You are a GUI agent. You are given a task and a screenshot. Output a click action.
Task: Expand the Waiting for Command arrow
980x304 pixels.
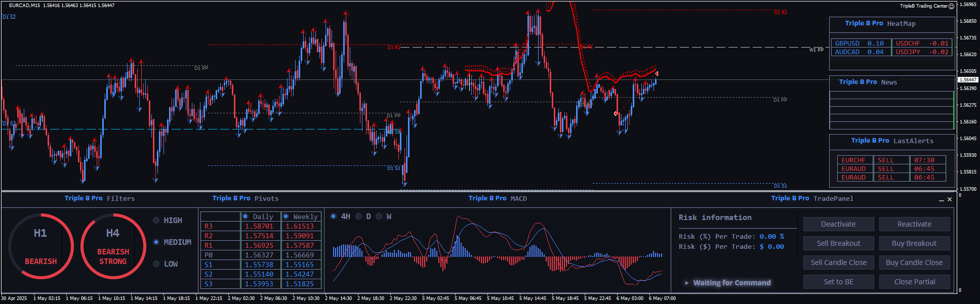(686, 283)
